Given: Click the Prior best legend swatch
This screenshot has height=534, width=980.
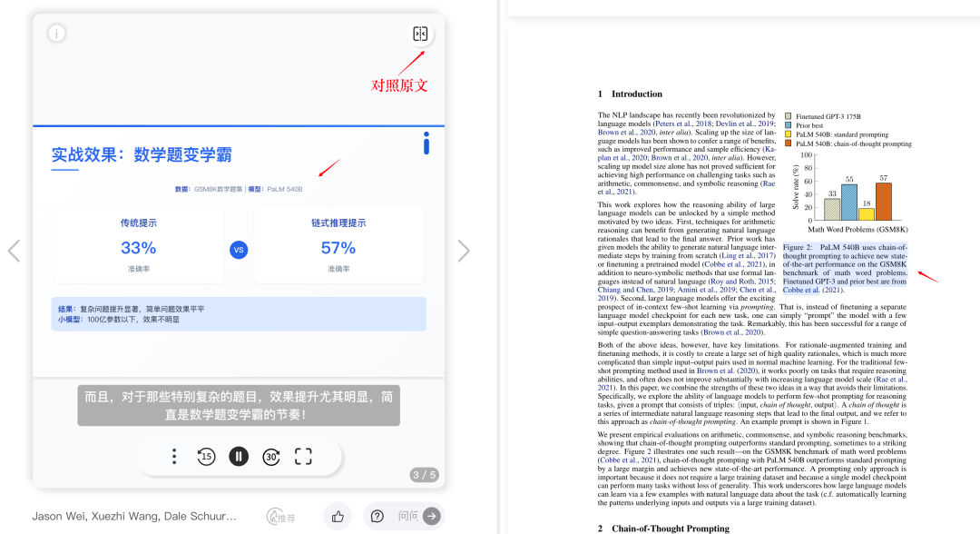Looking at the screenshot, I should tap(789, 125).
